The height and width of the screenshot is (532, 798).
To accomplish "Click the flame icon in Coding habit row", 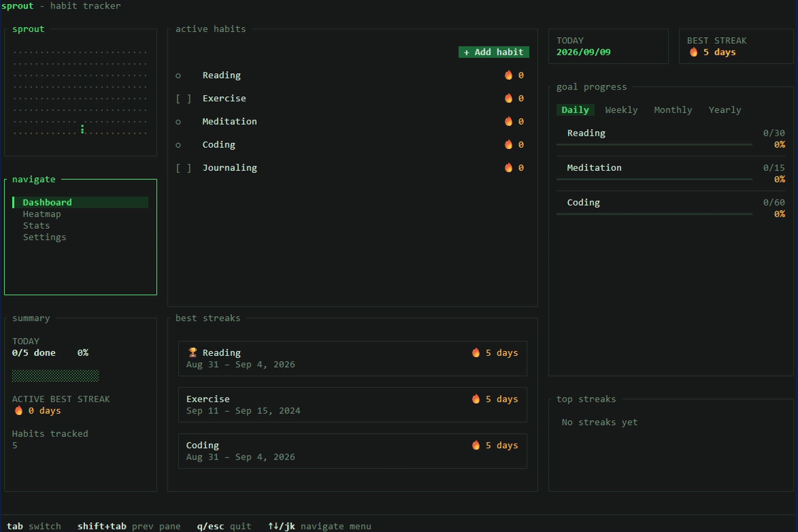I will [x=509, y=144].
